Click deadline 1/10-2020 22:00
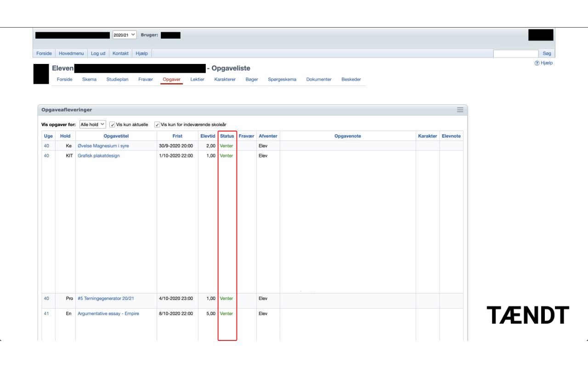This screenshot has width=588, height=368. [x=176, y=155]
